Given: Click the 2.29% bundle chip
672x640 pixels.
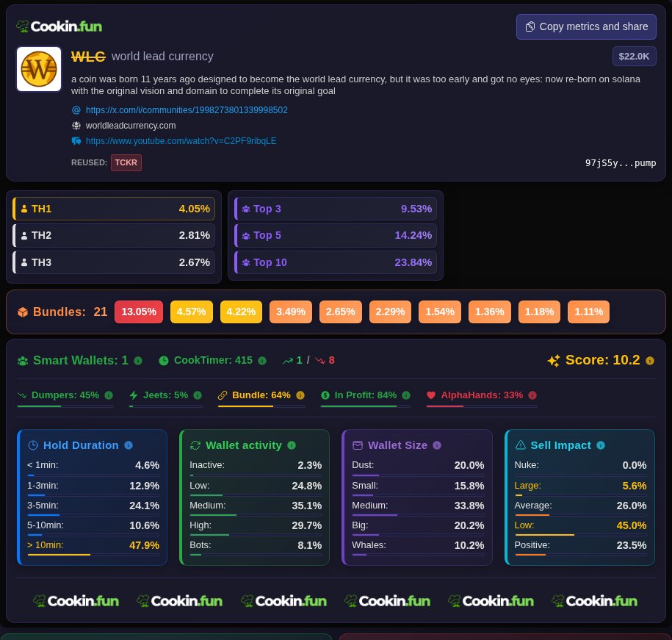Looking at the screenshot, I should pyautogui.click(x=390, y=312).
